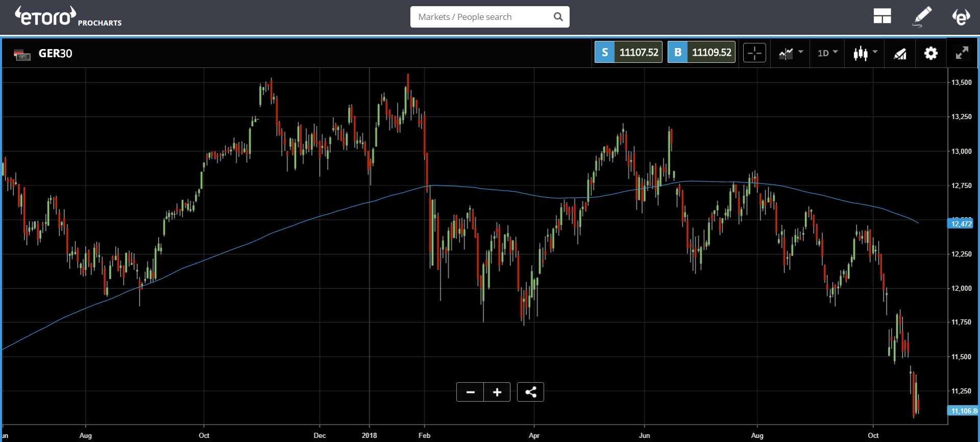Select the GER30 instrument label
The height and width of the screenshot is (442, 980).
point(55,54)
